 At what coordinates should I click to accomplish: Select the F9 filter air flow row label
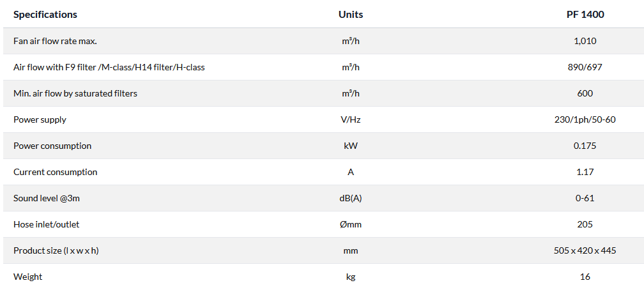coord(109,67)
